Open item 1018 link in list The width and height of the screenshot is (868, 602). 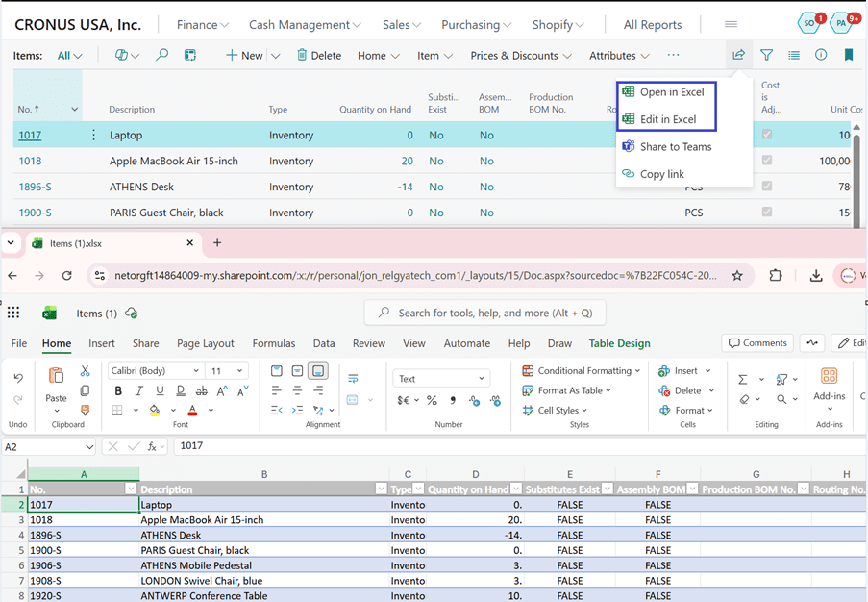tap(30, 162)
